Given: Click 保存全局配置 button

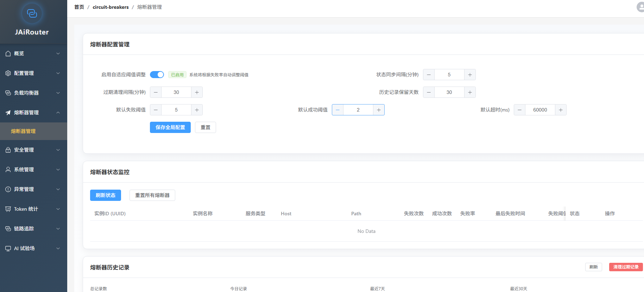Looking at the screenshot, I should 170,127.
